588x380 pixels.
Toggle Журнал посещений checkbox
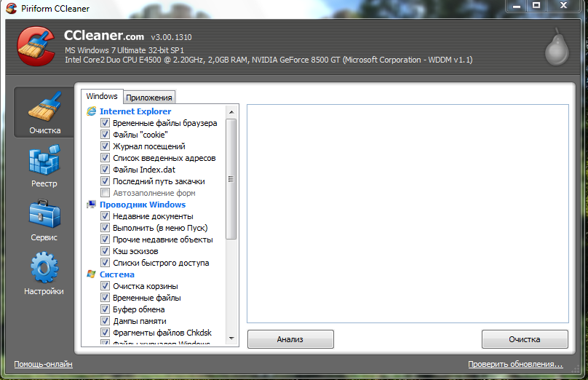pos(106,146)
